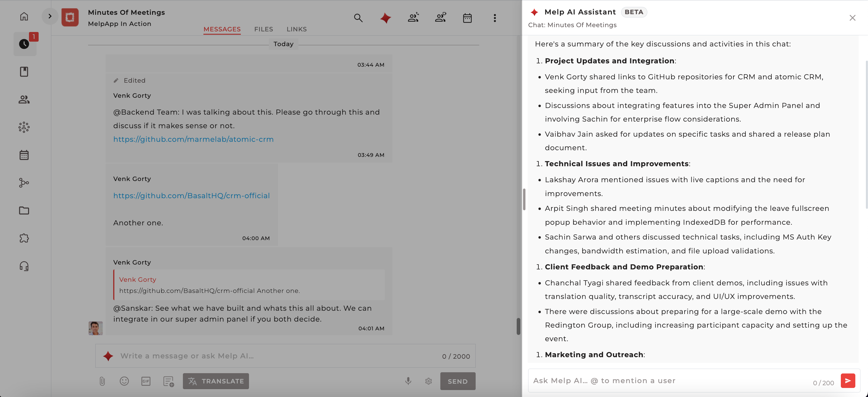
Task: Open the files folder icon in sidebar
Action: tap(24, 211)
